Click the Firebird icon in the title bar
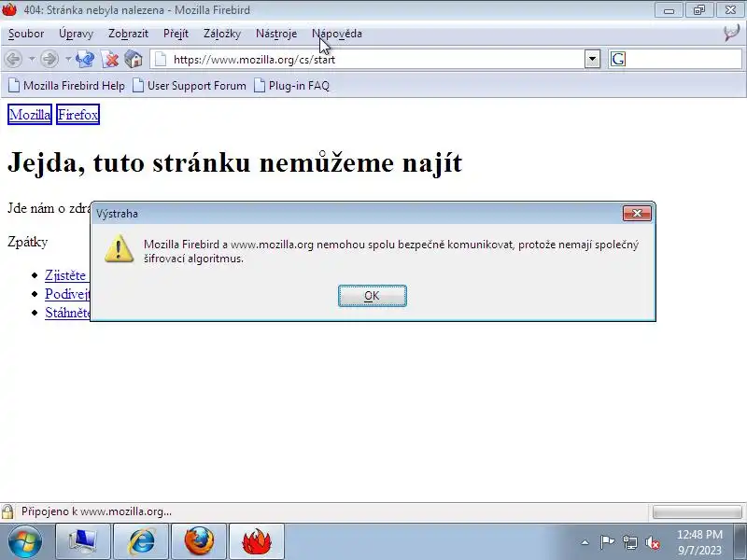Screen dimensions: 747x560 pyautogui.click(x=9, y=9)
